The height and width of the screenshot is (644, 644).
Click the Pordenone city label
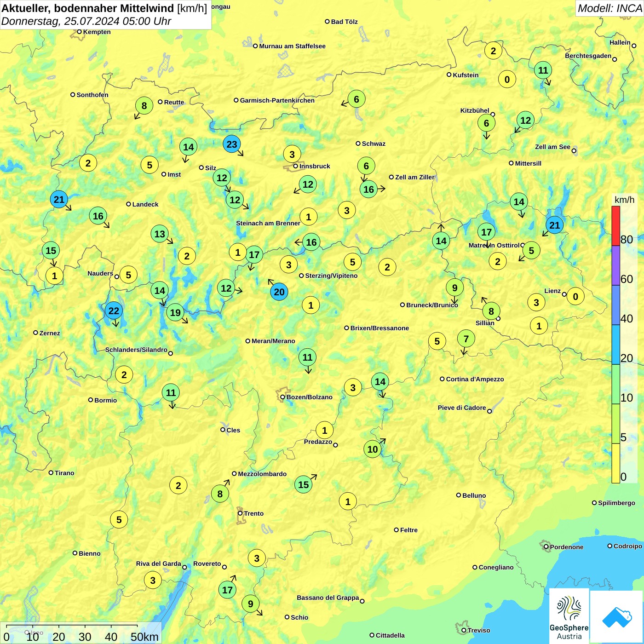click(567, 547)
